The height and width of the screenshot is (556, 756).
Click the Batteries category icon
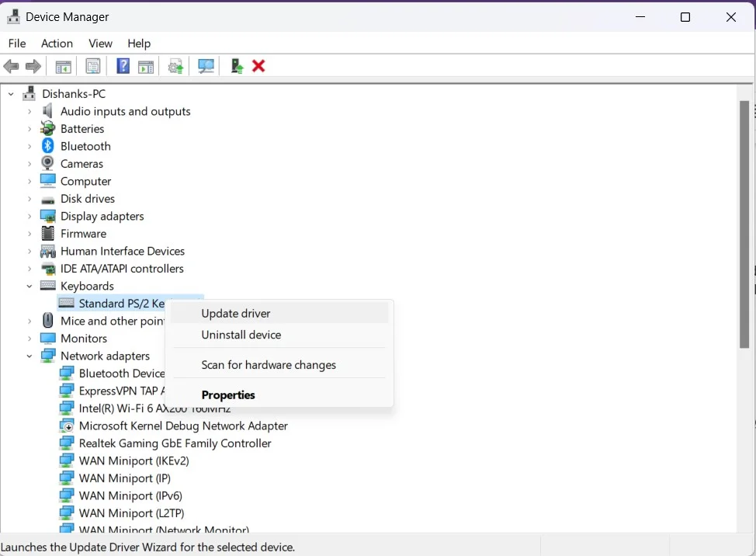[x=47, y=128]
